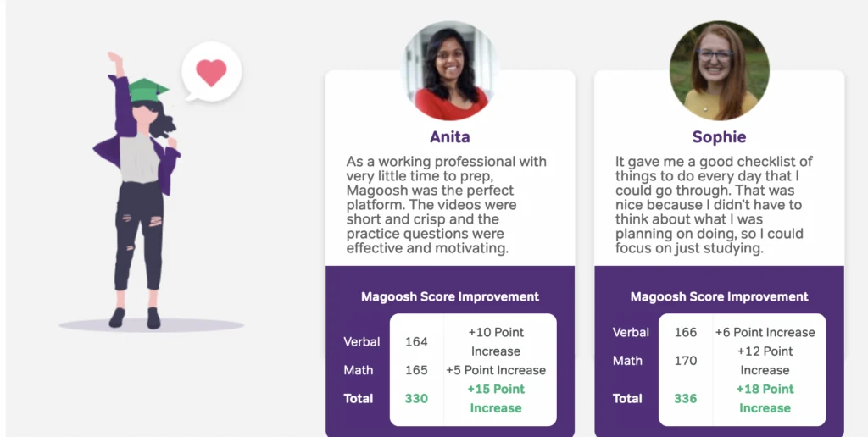Click the name heading Anita

450,136
